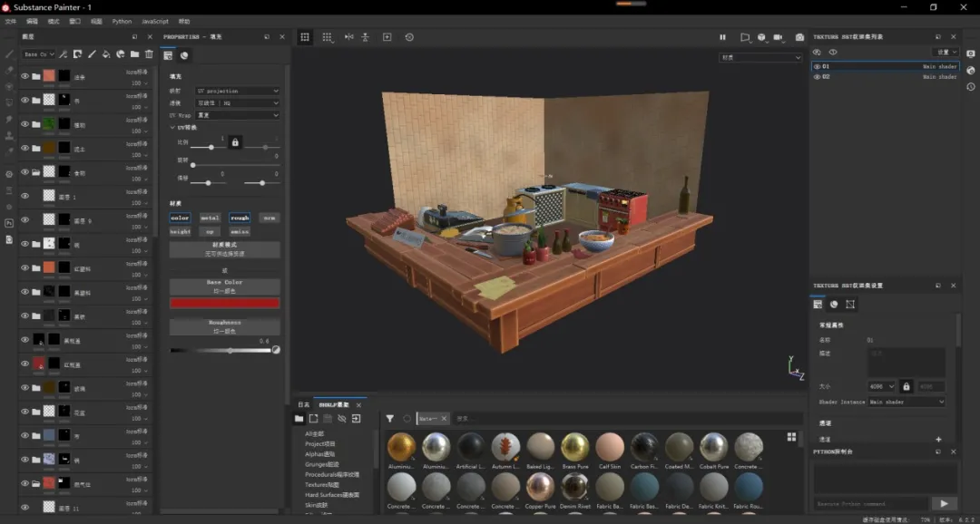
Task: Add a fill layer with paint bucket icon
Action: coord(106,54)
